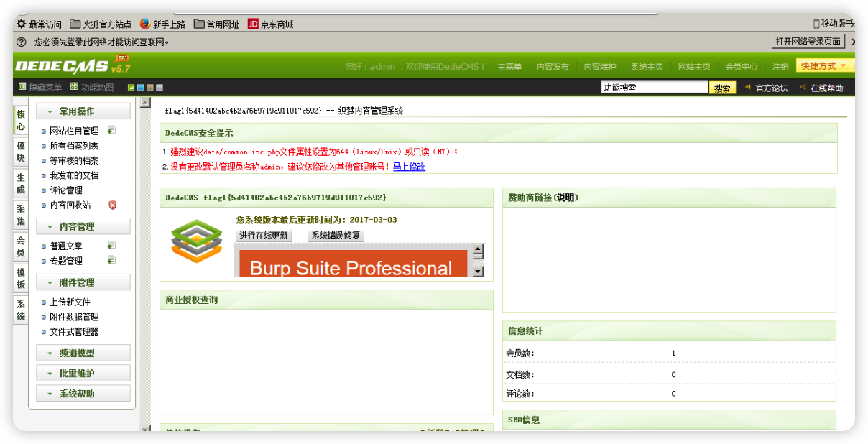Viewport: 868px width, 444px height.
Task: Click red shield icon beside 内容回收站
Action: click(112, 205)
